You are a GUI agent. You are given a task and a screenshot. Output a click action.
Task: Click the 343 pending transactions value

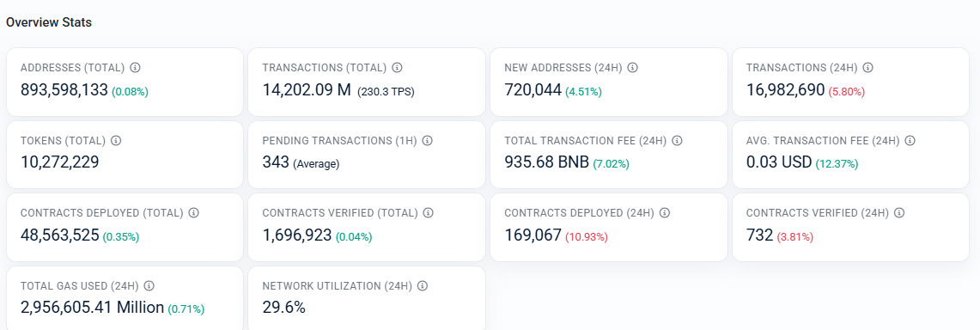click(276, 162)
